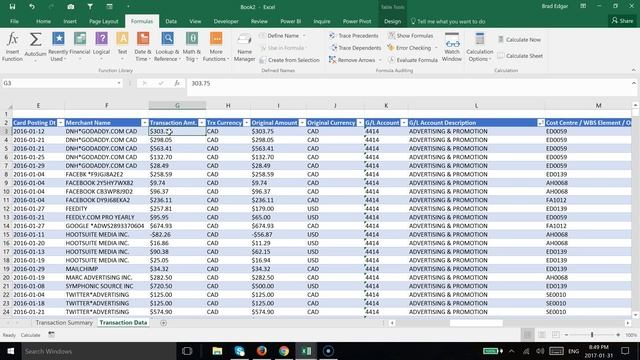Save workbook from Quick Access Toolbar

[12, 7]
